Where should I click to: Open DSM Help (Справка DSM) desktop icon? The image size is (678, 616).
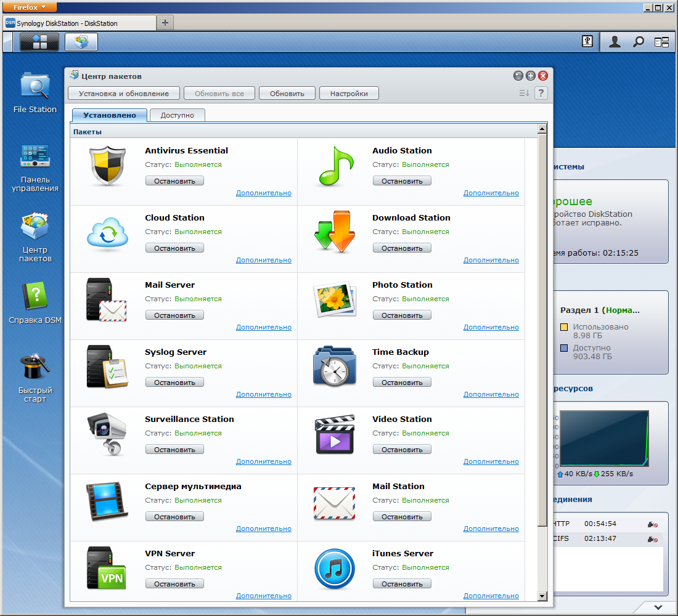35,303
